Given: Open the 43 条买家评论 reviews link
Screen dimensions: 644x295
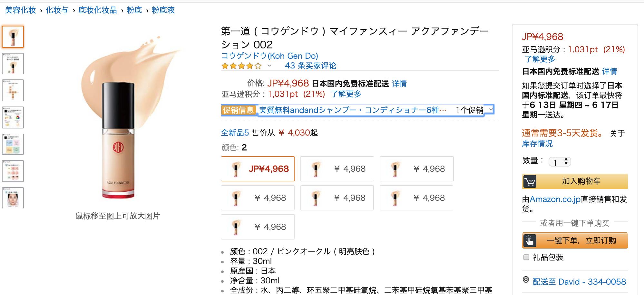Looking at the screenshot, I should pyautogui.click(x=310, y=66).
